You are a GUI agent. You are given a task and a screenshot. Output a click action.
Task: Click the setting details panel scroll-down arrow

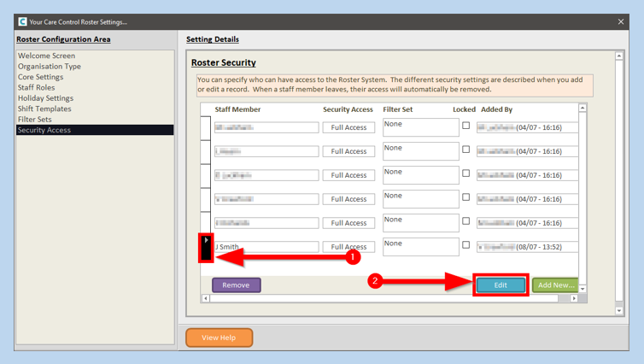619,311
